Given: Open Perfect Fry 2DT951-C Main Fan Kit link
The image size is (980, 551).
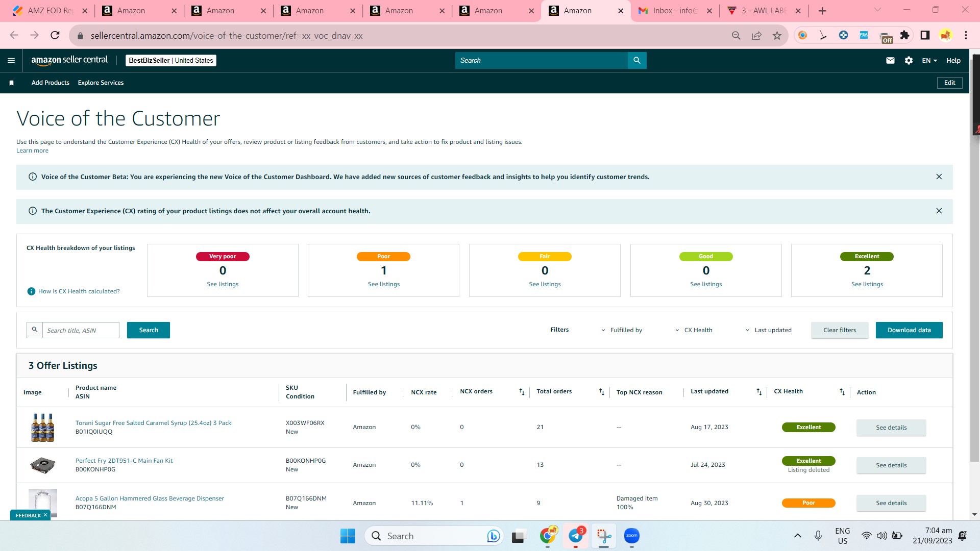Looking at the screenshot, I should click(x=124, y=461).
